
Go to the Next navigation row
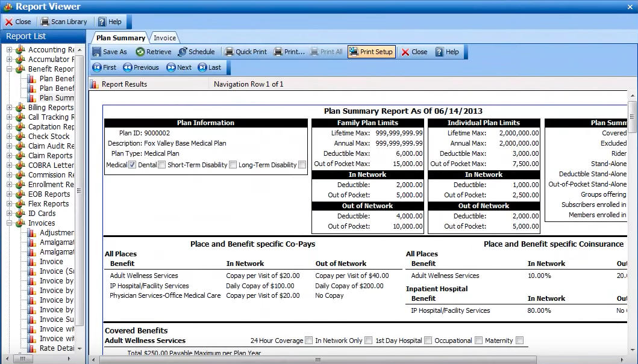tap(179, 67)
